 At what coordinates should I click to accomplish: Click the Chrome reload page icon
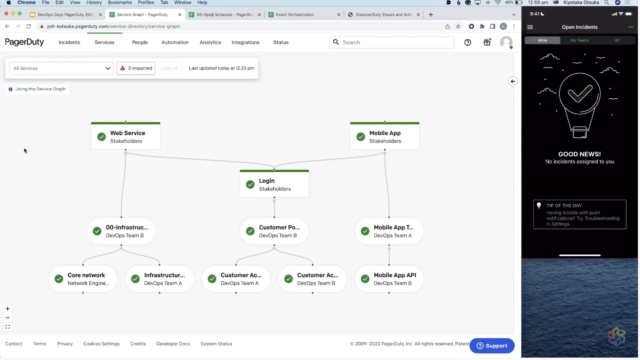tap(29, 27)
